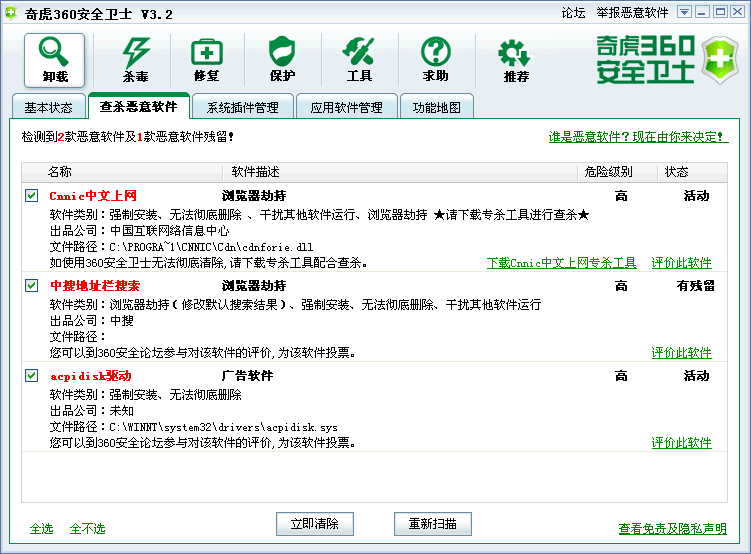Screen dimensions: 751x554
Task: Uncheck the Cnnic中文上网 checkbox
Action: click(32, 195)
